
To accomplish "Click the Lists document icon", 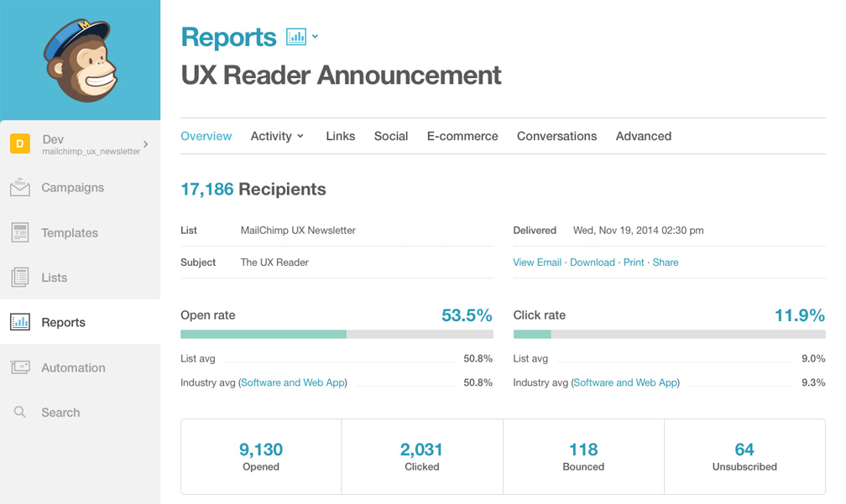I will click(x=20, y=278).
